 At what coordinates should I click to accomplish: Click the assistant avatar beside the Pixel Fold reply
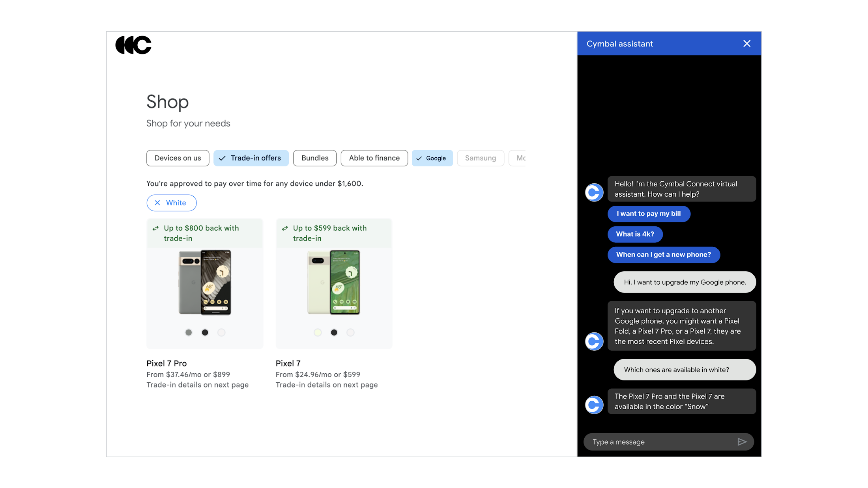click(x=594, y=341)
